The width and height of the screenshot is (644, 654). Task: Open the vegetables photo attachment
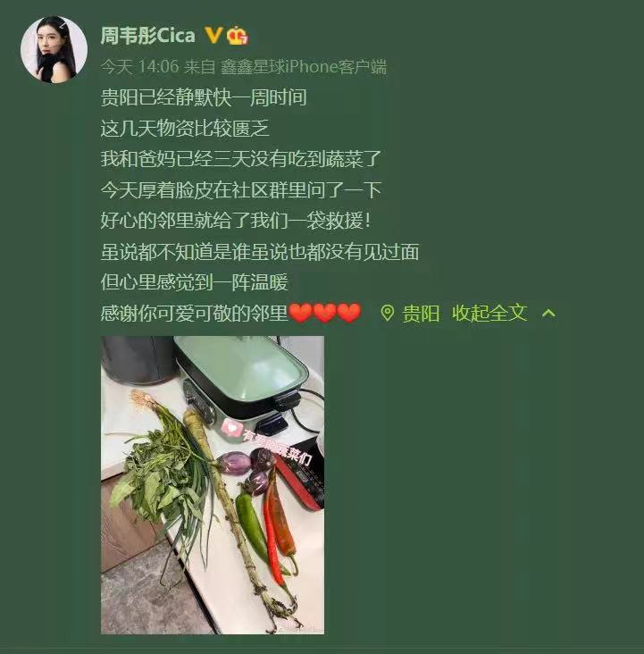click(213, 484)
